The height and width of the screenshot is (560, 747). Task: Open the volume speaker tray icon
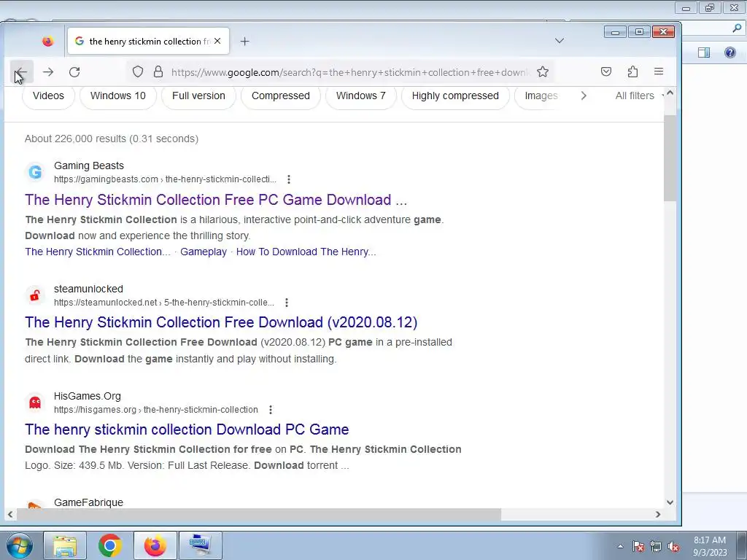(673, 546)
